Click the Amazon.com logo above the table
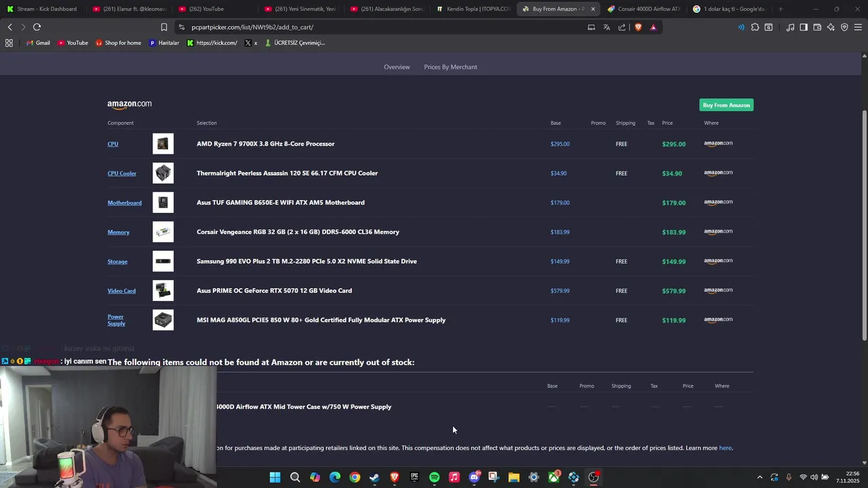The width and height of the screenshot is (868, 488). tap(130, 104)
